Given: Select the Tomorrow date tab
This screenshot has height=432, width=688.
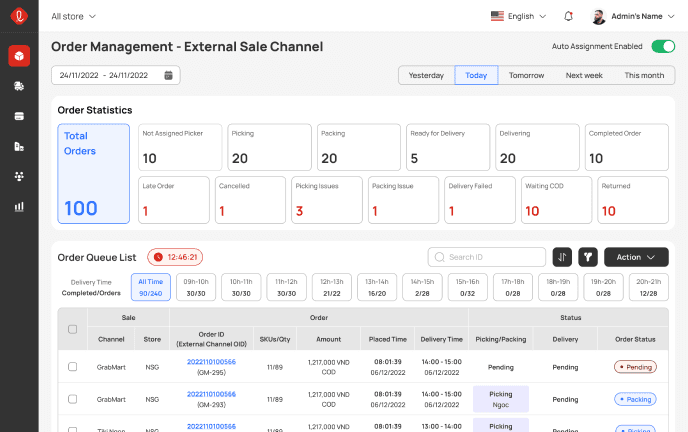Looking at the screenshot, I should pos(526,75).
